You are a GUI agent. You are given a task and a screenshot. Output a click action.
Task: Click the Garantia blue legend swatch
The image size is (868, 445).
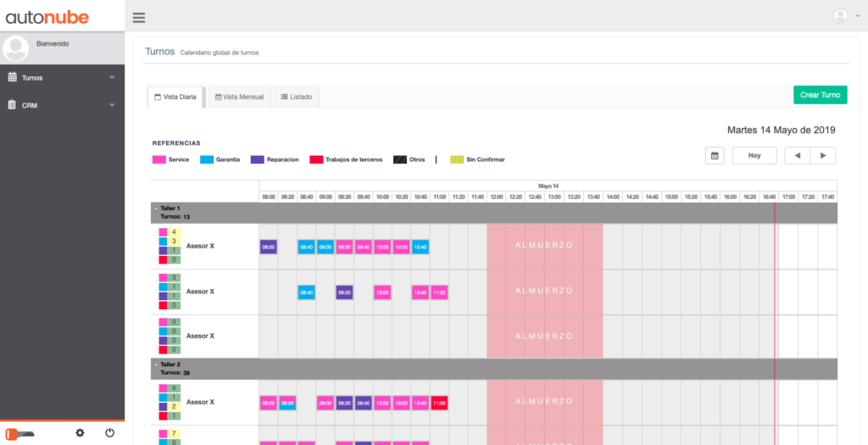(x=207, y=159)
